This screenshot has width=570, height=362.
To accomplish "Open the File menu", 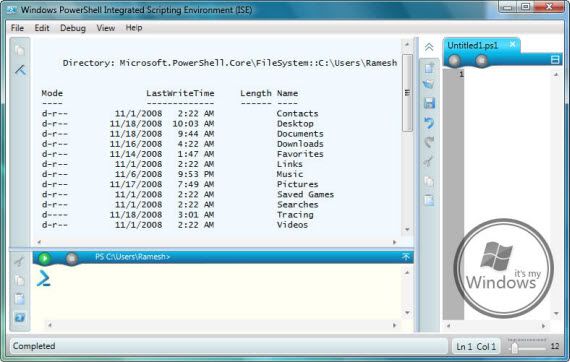I will [x=17, y=28].
